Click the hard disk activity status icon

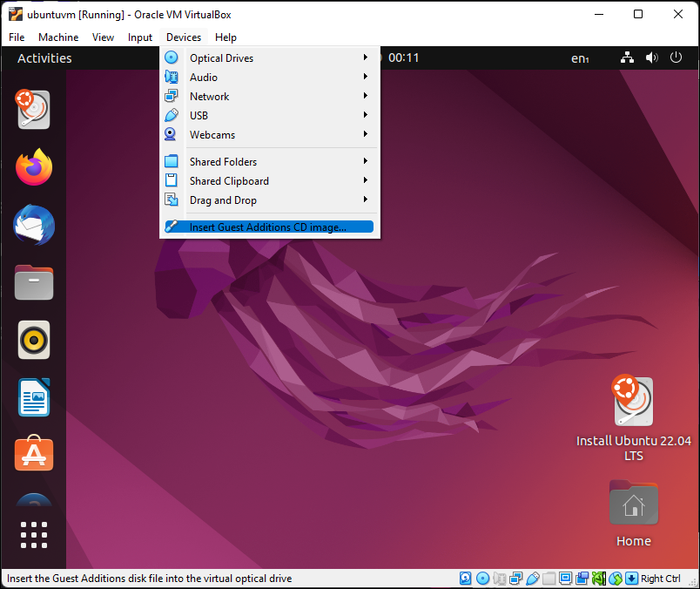pos(466,579)
